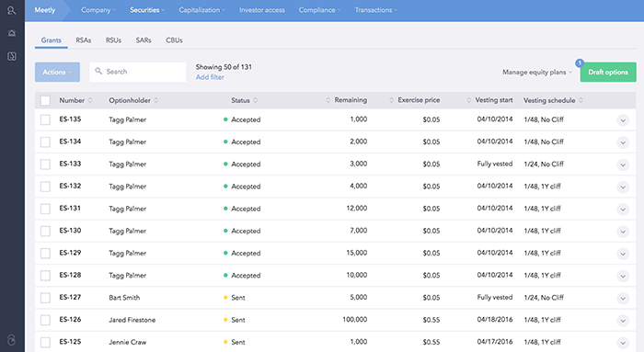The height and width of the screenshot is (352, 644).
Task: Open the Actions dropdown button
Action: [57, 73]
